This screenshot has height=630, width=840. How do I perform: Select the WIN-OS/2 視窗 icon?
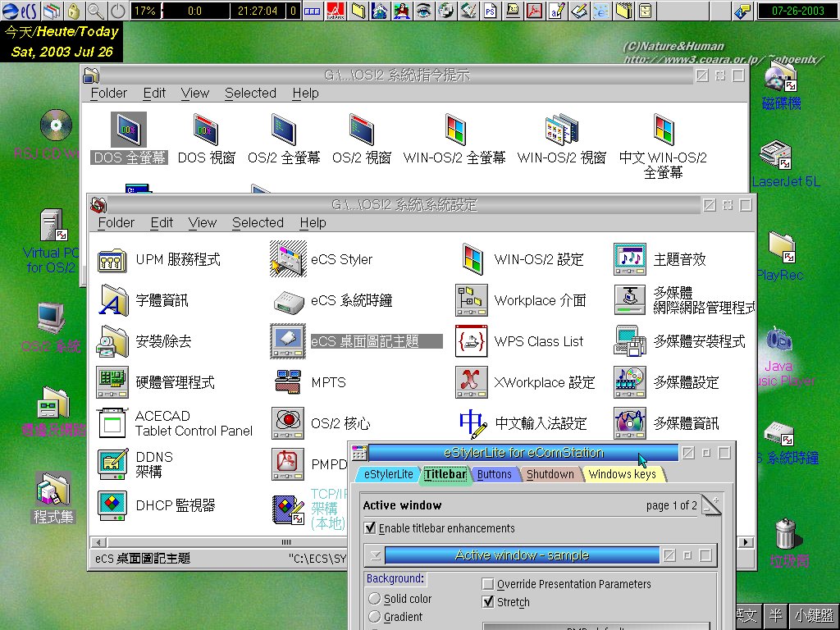(561, 130)
